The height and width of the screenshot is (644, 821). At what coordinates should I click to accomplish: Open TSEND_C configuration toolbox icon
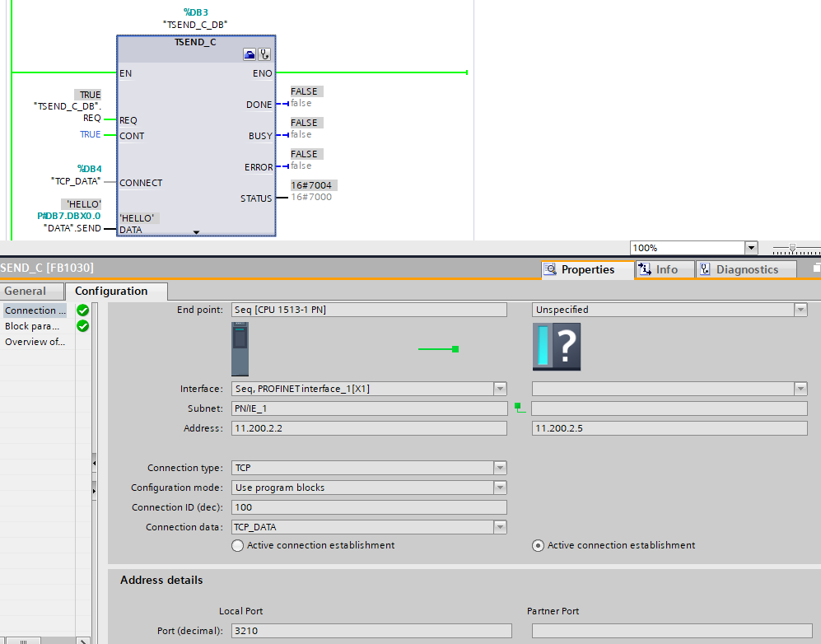tap(250, 54)
